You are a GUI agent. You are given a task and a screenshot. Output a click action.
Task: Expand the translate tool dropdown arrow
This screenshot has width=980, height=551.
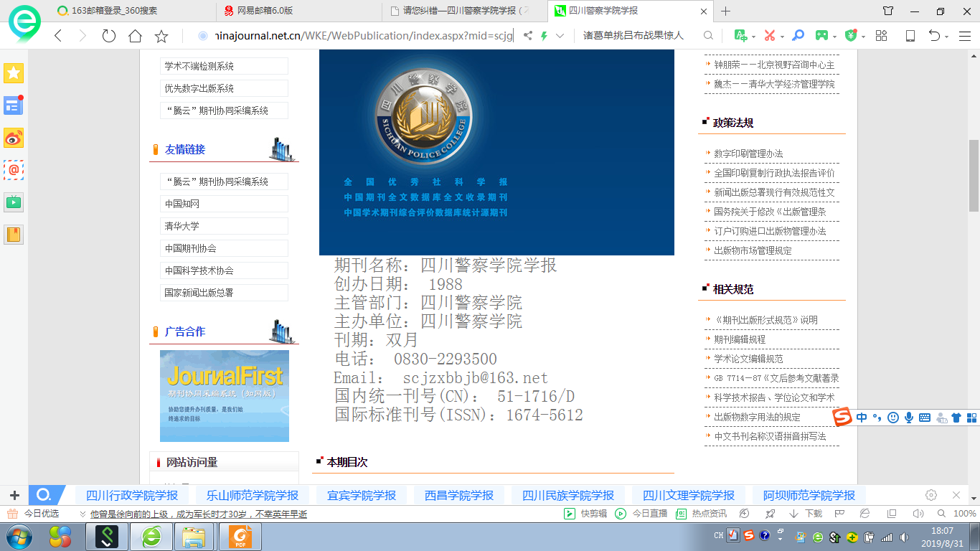point(753,36)
